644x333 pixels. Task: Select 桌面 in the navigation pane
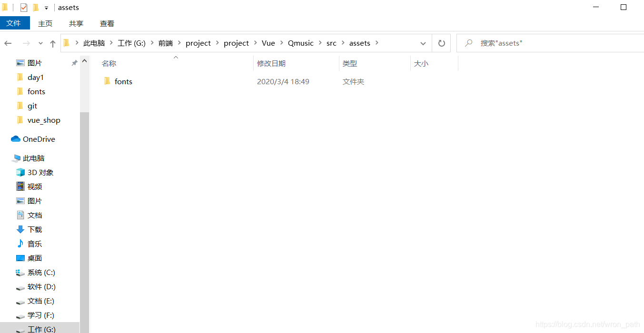point(34,258)
